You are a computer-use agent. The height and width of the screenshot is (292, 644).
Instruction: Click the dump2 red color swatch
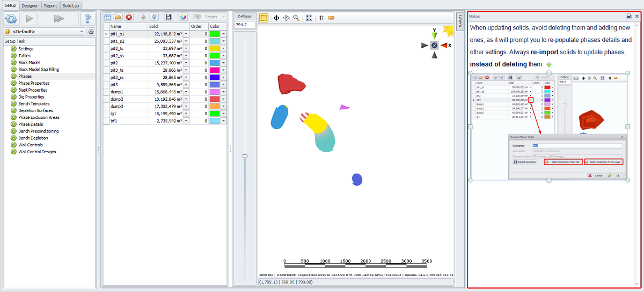click(215, 99)
